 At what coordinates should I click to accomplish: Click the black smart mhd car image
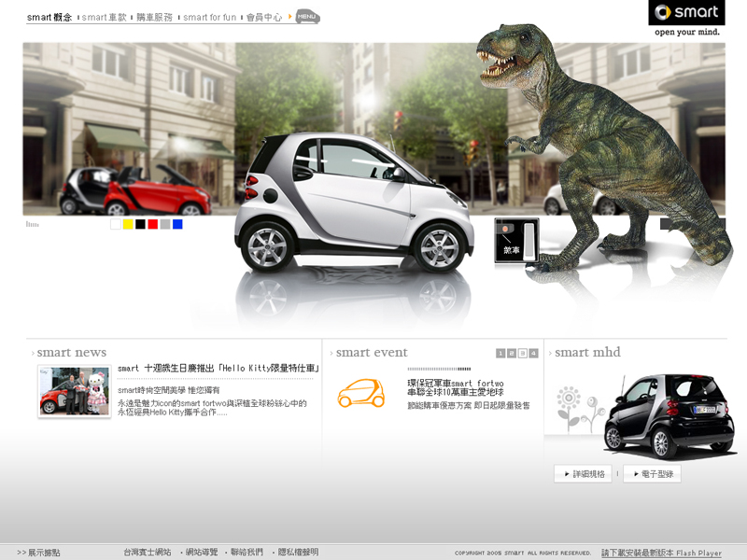(669, 415)
